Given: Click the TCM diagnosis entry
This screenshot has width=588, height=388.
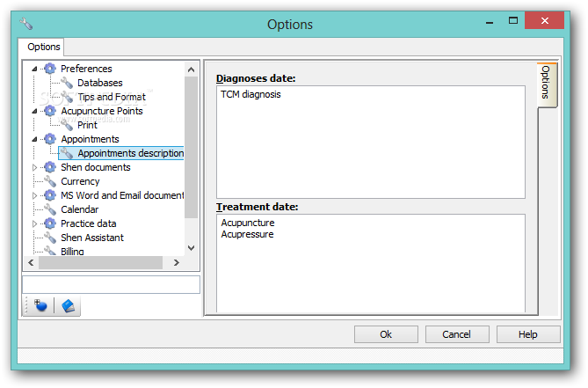Looking at the screenshot, I should (250, 94).
